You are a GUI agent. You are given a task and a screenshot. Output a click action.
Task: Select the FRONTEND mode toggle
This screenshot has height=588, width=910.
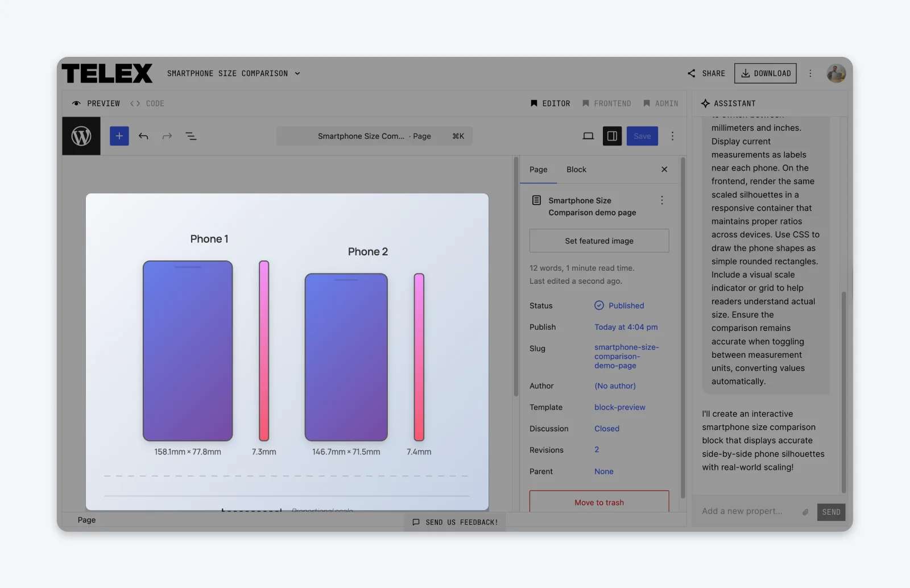(607, 103)
